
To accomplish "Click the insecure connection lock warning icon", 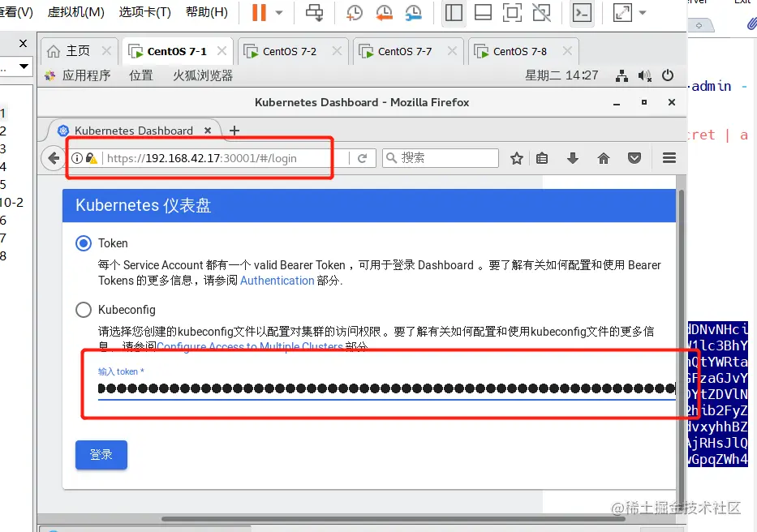I will pyautogui.click(x=92, y=158).
